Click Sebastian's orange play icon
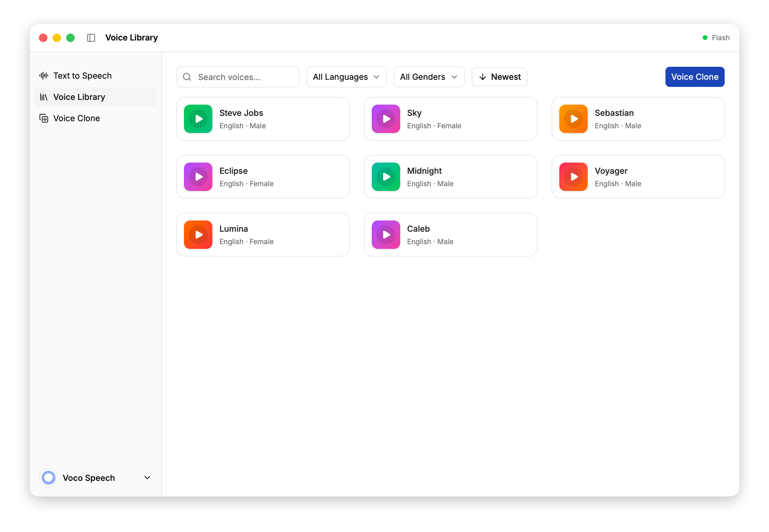769x532 pixels. click(x=573, y=119)
